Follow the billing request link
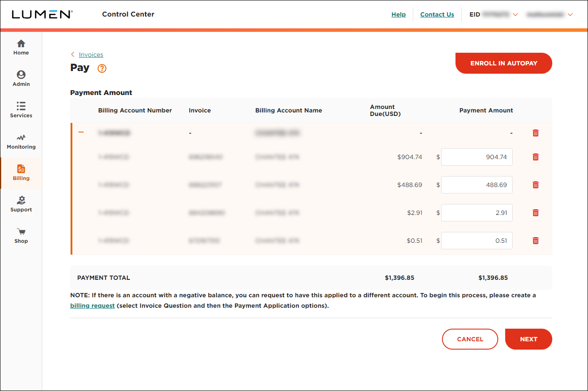This screenshot has height=391, width=588. click(92, 306)
